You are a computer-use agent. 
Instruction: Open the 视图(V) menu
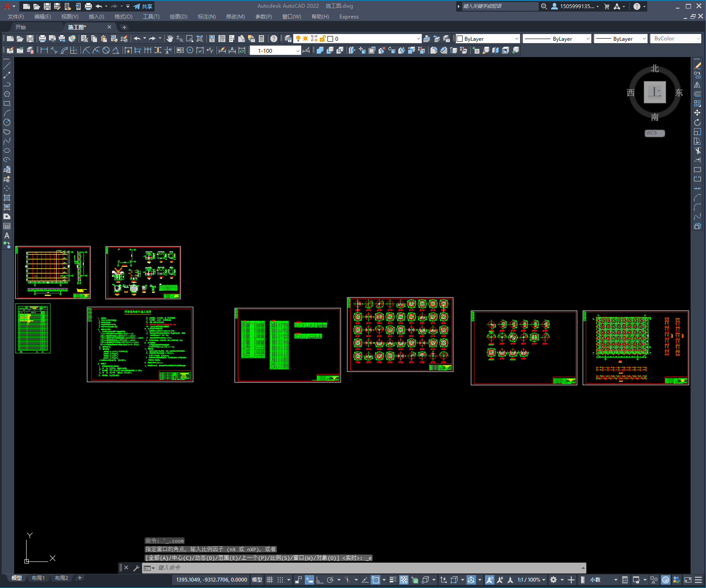(70, 17)
